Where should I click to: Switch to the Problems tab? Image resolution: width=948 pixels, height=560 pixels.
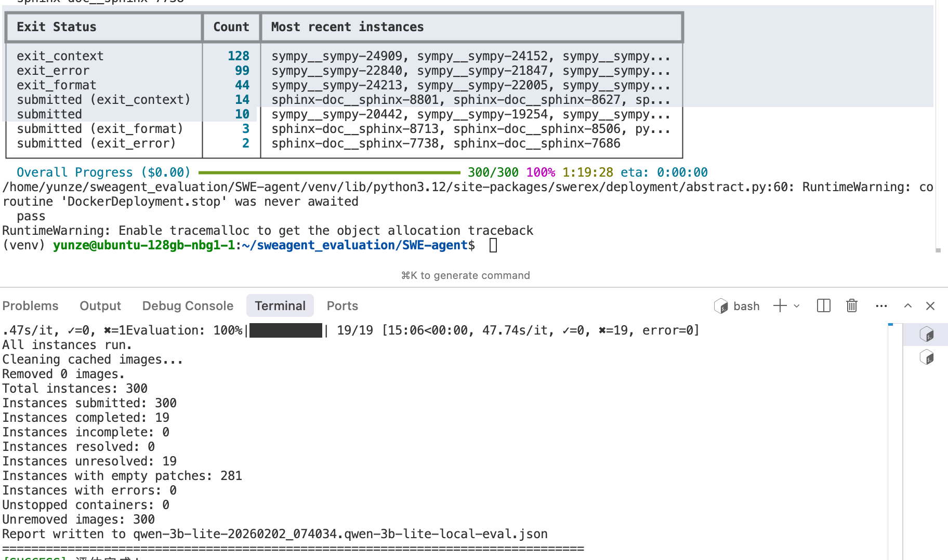[30, 306]
